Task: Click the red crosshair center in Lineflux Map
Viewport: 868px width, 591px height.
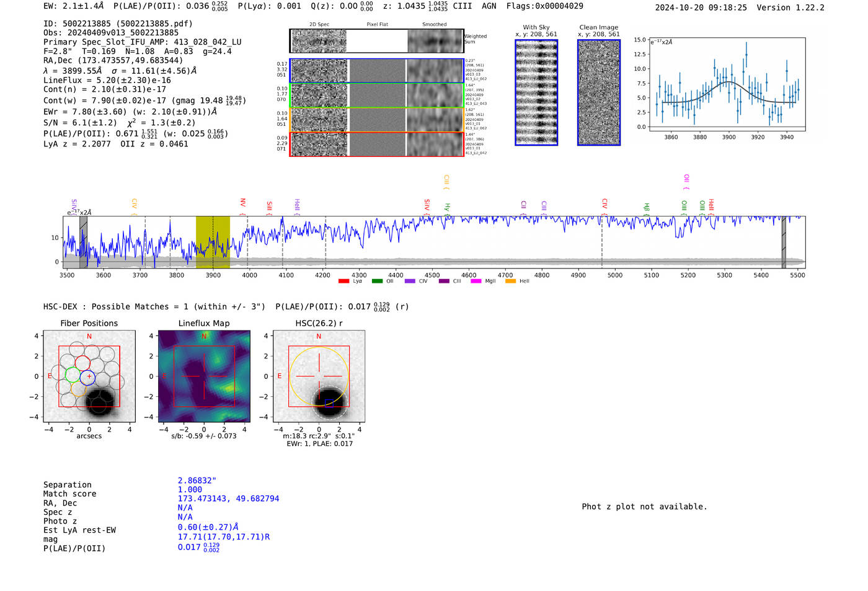Action: pyautogui.click(x=204, y=376)
